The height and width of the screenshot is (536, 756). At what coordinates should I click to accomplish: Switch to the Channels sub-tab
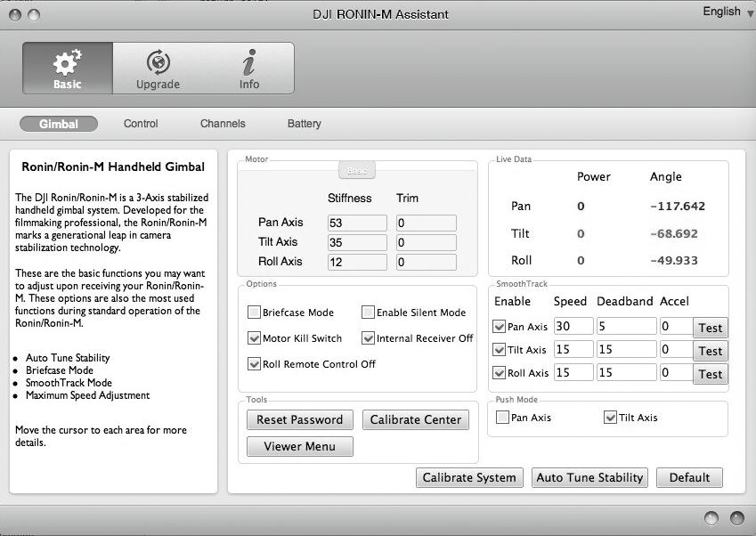(223, 124)
